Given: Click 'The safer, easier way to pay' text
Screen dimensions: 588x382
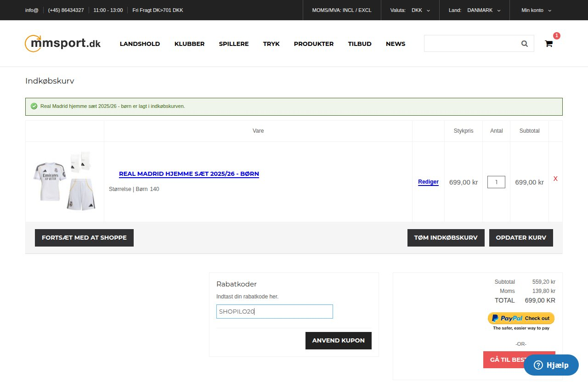Looking at the screenshot, I should pos(521,328).
